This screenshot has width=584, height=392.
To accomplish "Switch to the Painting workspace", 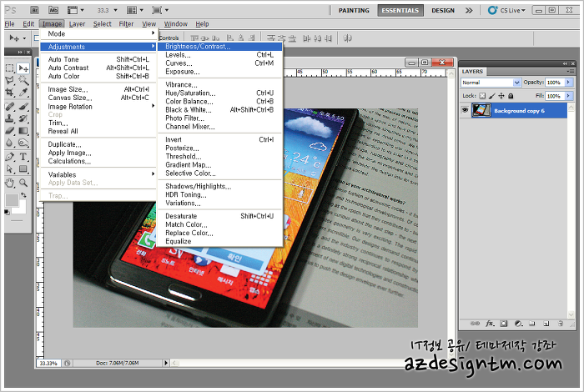I will click(354, 10).
